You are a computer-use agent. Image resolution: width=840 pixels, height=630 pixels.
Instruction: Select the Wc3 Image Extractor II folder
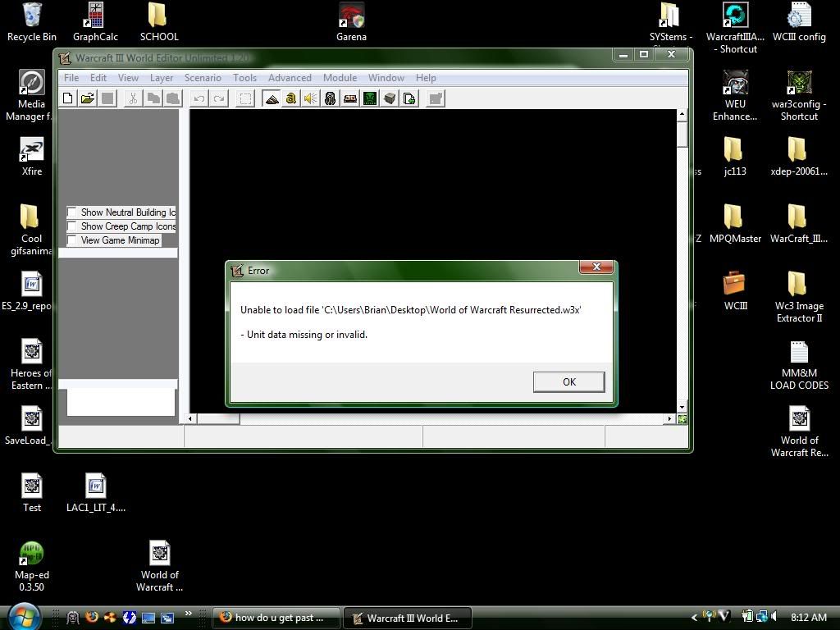(x=799, y=297)
